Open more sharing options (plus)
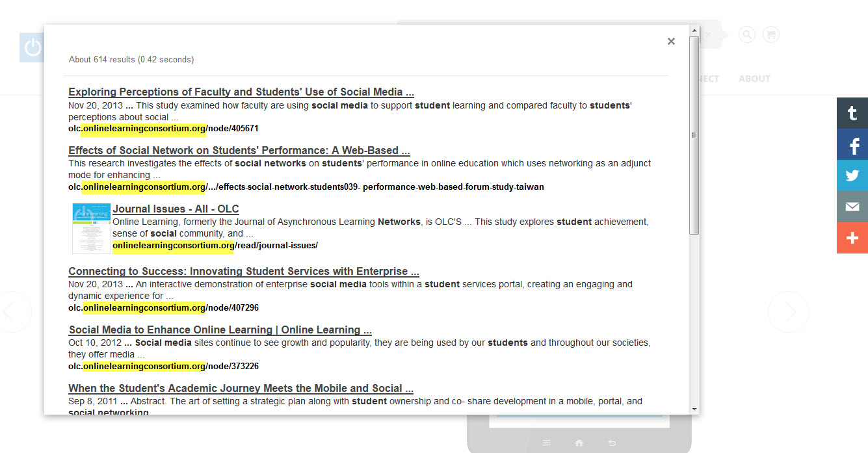Image resolution: width=868 pixels, height=453 pixels. [x=852, y=238]
